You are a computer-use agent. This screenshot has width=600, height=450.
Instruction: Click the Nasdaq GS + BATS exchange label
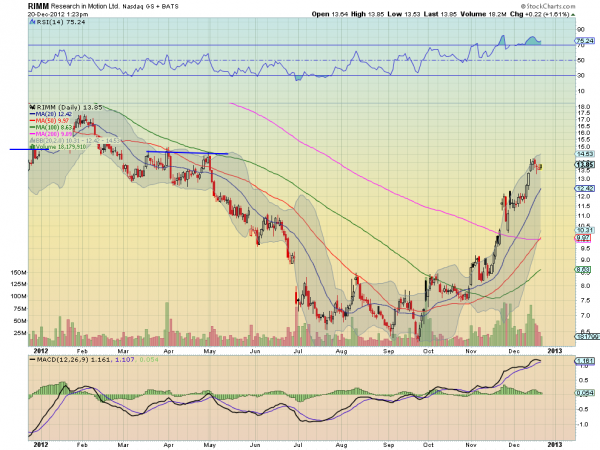click(150, 7)
